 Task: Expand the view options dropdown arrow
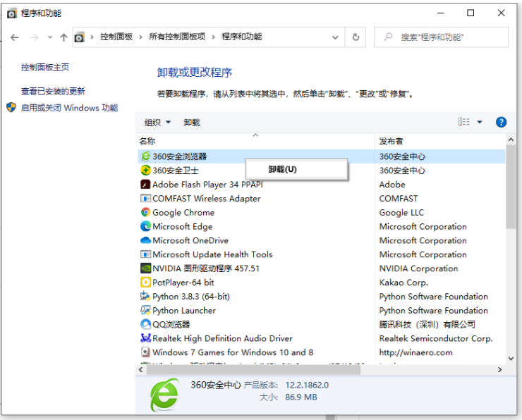480,122
